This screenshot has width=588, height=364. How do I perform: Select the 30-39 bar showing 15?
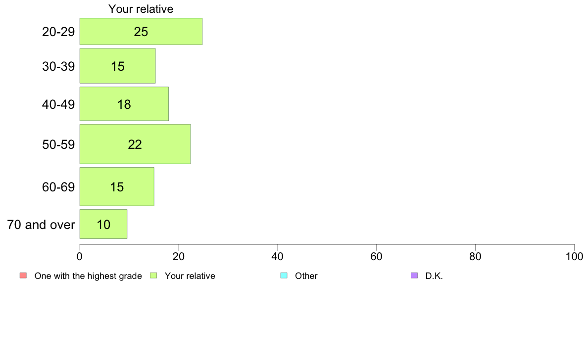(x=117, y=66)
